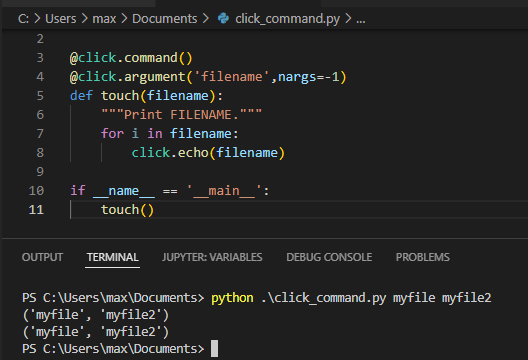This screenshot has width=528, height=360.
Task: Click the docstring 'Print FILENAME.'
Action: coord(182,114)
